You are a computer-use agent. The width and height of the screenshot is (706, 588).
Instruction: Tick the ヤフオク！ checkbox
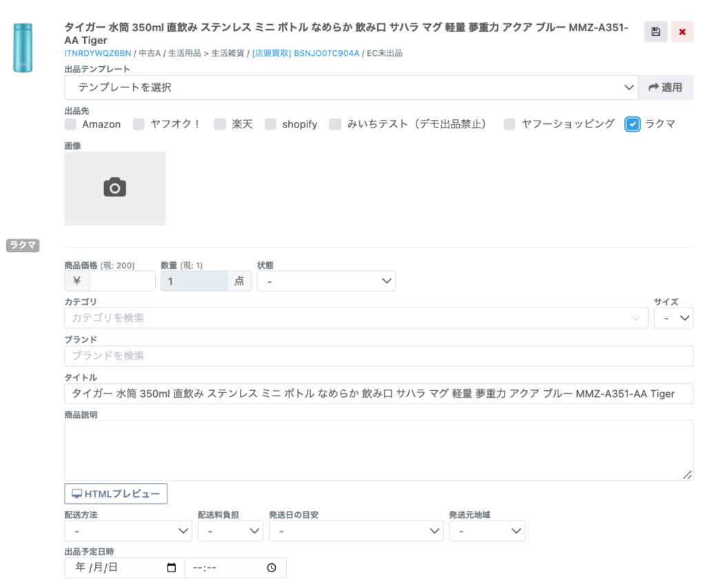[x=139, y=124]
